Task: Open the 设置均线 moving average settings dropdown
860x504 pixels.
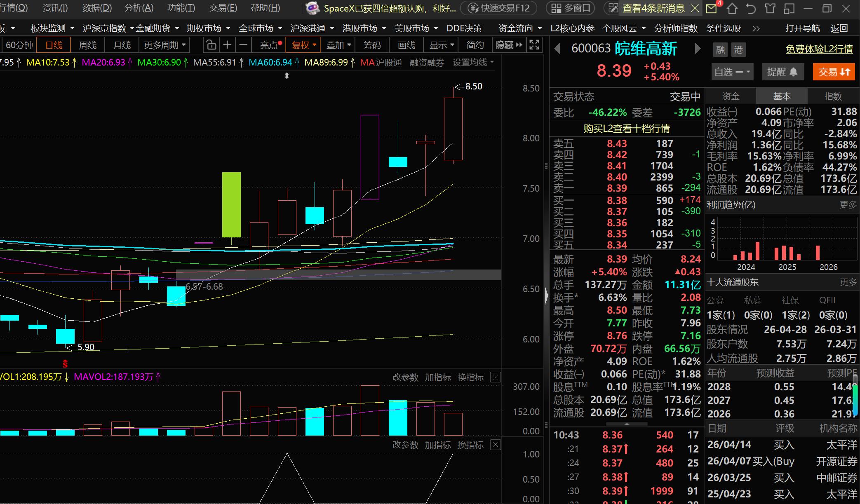Action: [x=473, y=63]
